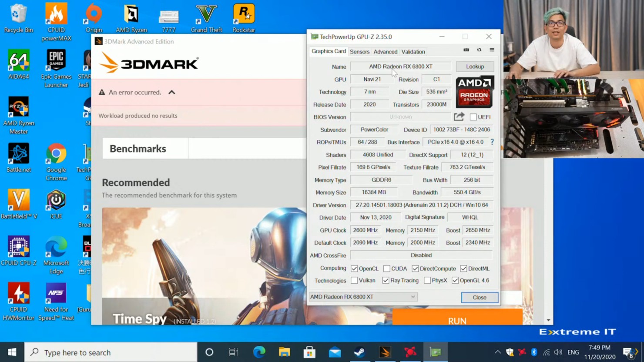Click the Windows Start button
This screenshot has width=644, height=362.
pos(12,352)
